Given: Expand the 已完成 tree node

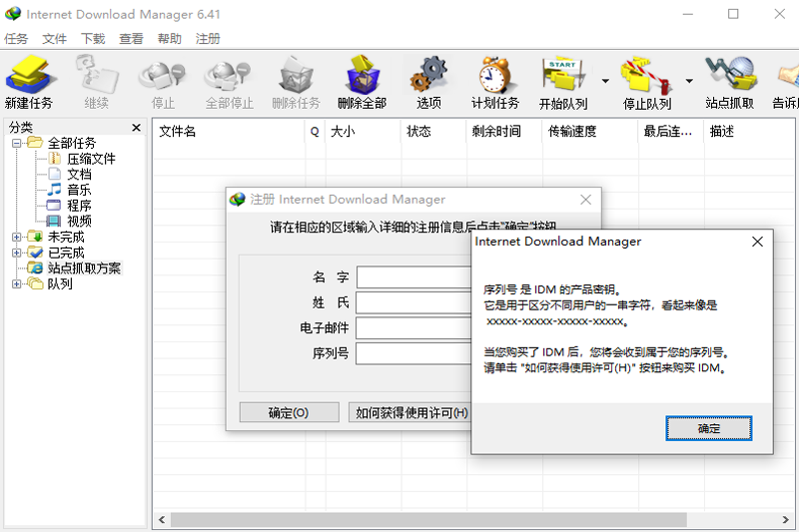Looking at the screenshot, I should coord(16,253).
